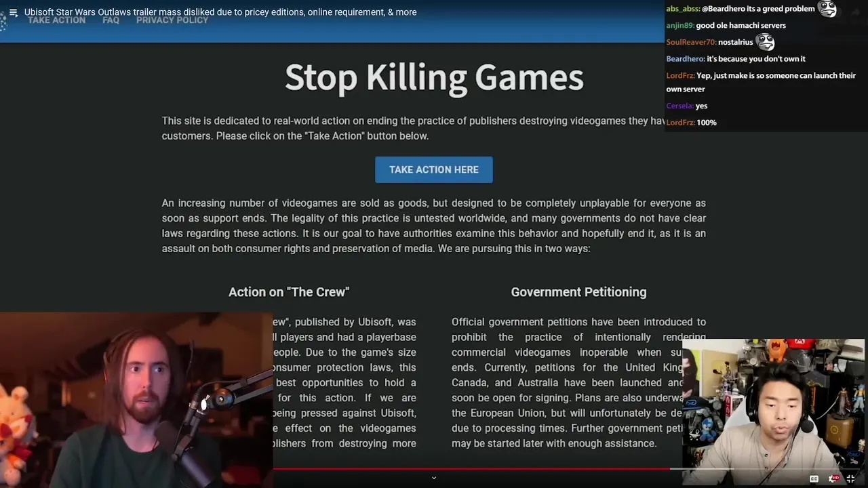Click LordFrz's '100%' chat message
The image size is (868, 488).
click(707, 123)
